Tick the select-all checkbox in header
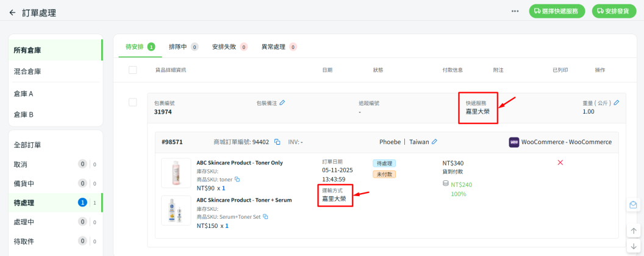Viewport: 644px width, 256px height. click(133, 70)
